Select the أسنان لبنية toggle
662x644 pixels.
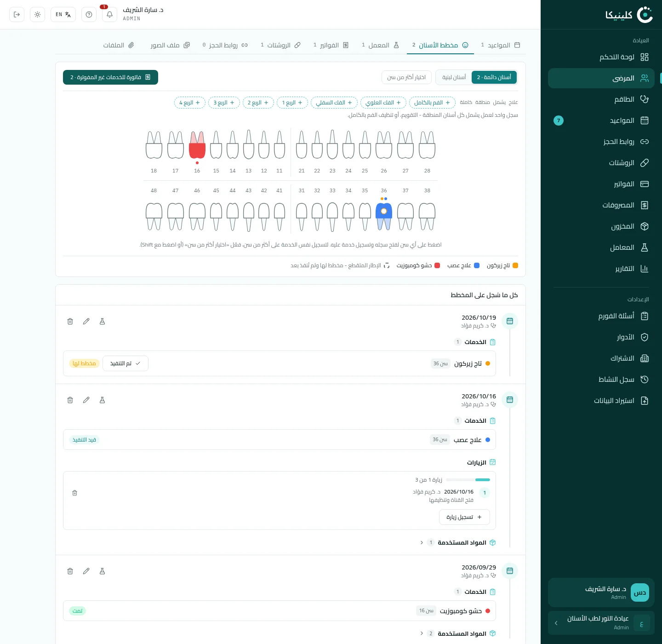[454, 77]
